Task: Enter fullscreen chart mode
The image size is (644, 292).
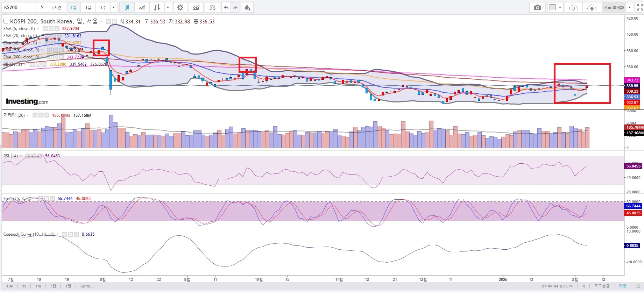Action: pos(640,7)
